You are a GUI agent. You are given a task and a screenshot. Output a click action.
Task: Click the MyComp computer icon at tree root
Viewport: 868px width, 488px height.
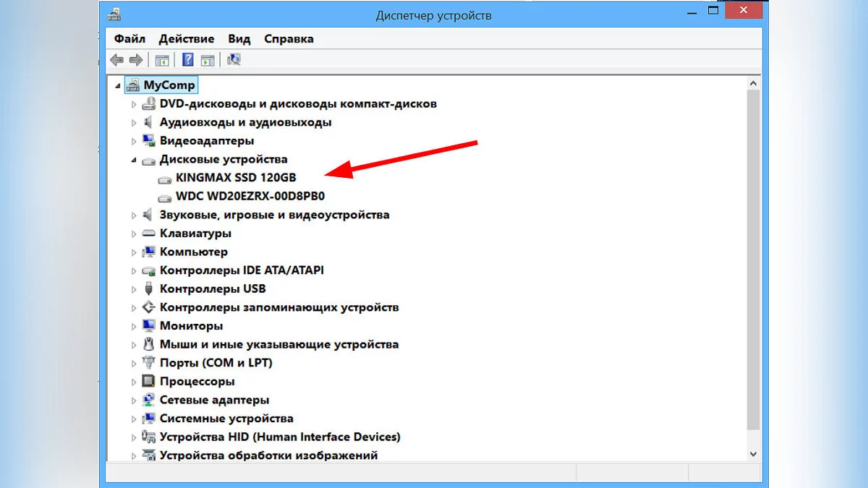133,85
